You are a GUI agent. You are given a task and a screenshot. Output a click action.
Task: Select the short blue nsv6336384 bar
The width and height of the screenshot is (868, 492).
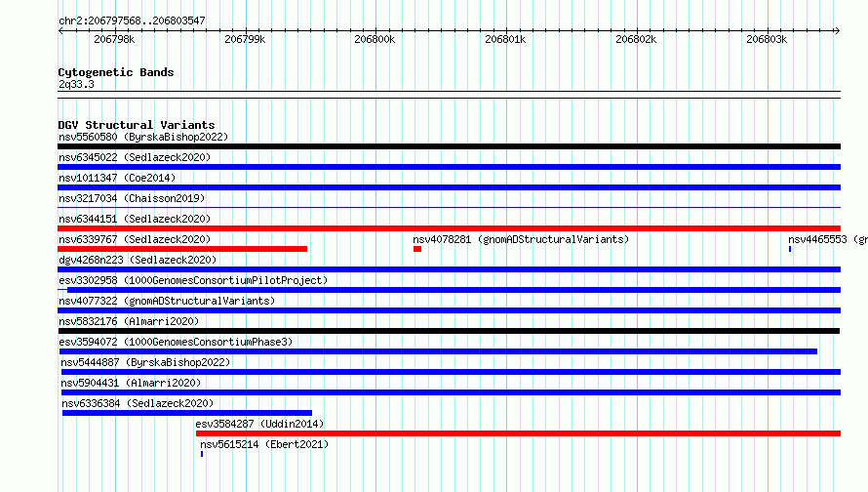click(x=187, y=413)
